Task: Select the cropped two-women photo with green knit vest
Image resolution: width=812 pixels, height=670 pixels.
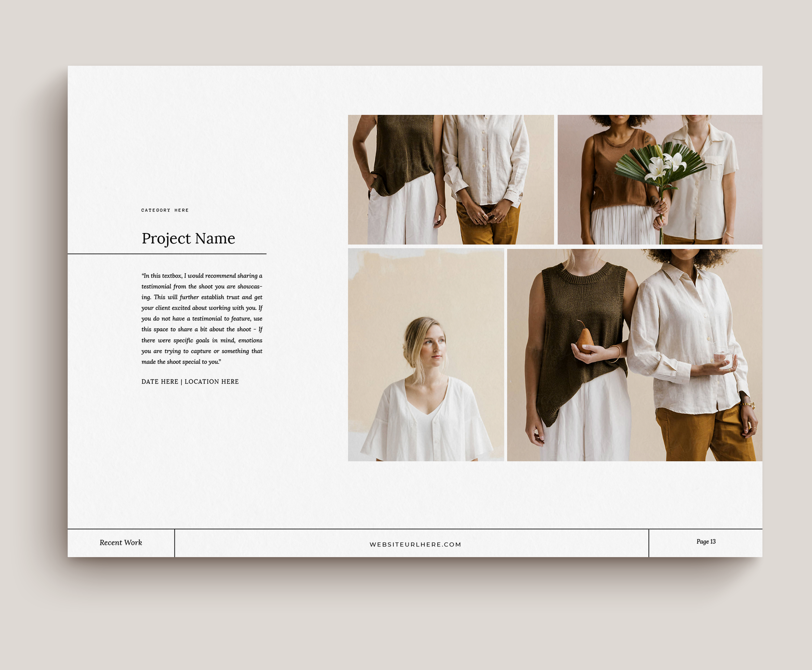Action: click(450, 179)
